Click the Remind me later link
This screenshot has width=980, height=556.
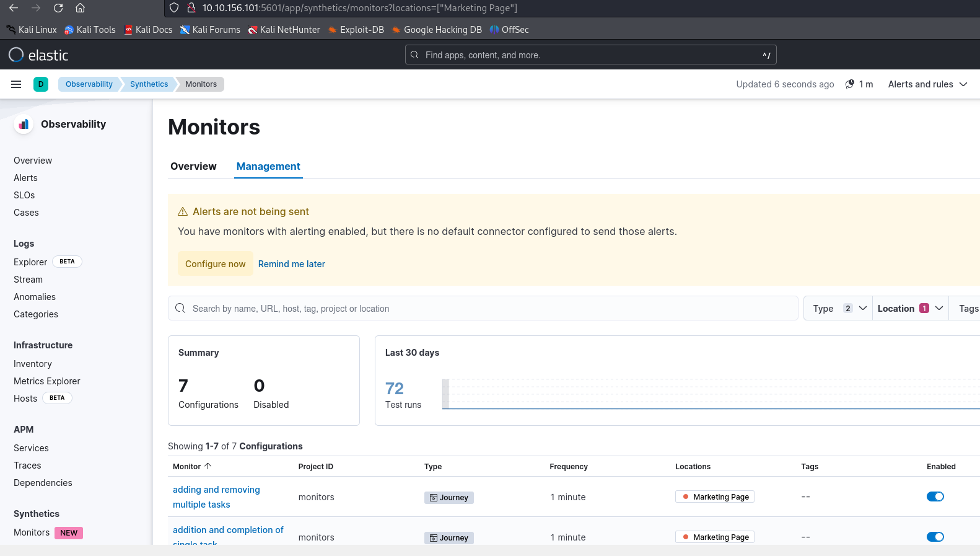coord(291,264)
